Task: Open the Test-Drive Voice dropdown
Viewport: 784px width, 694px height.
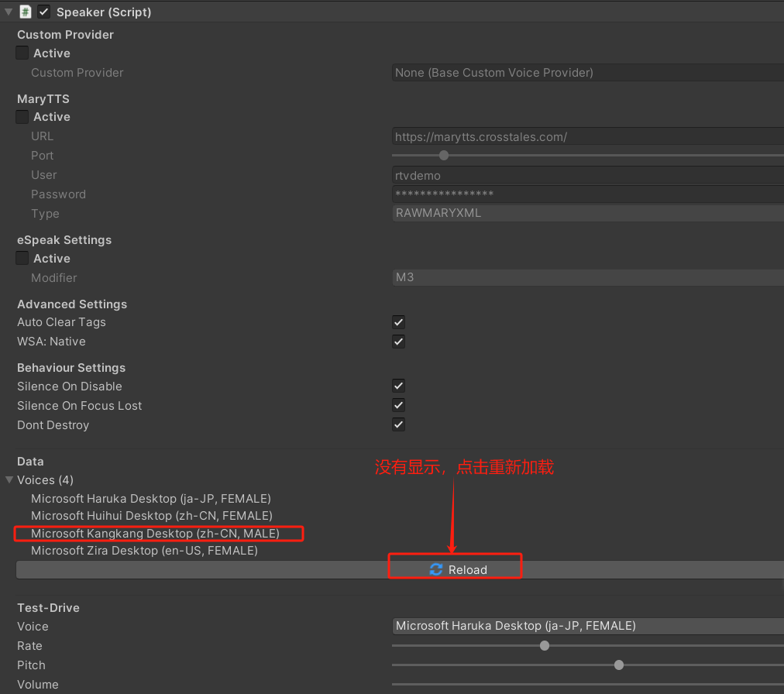Action: (x=586, y=626)
